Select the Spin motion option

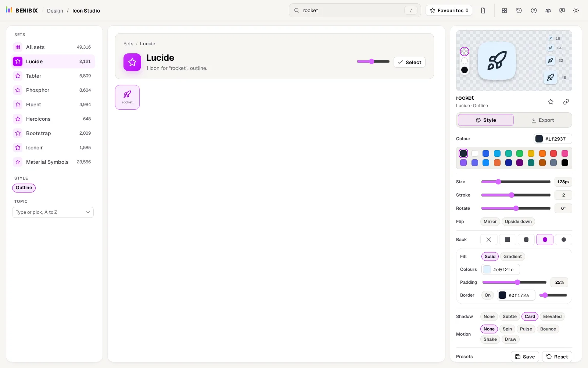point(507,329)
